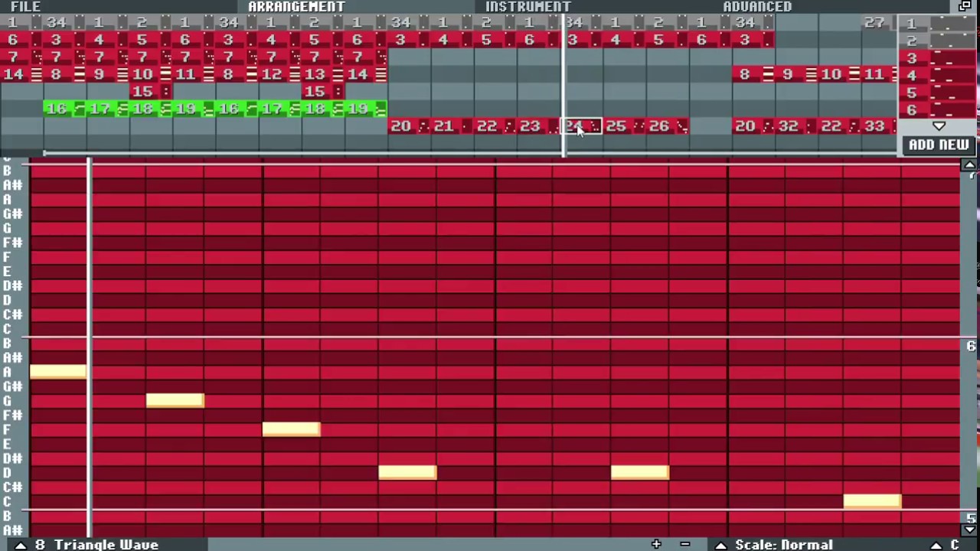Select pattern 1 in the pattern list
The height and width of the screenshot is (551, 980).
point(938,24)
